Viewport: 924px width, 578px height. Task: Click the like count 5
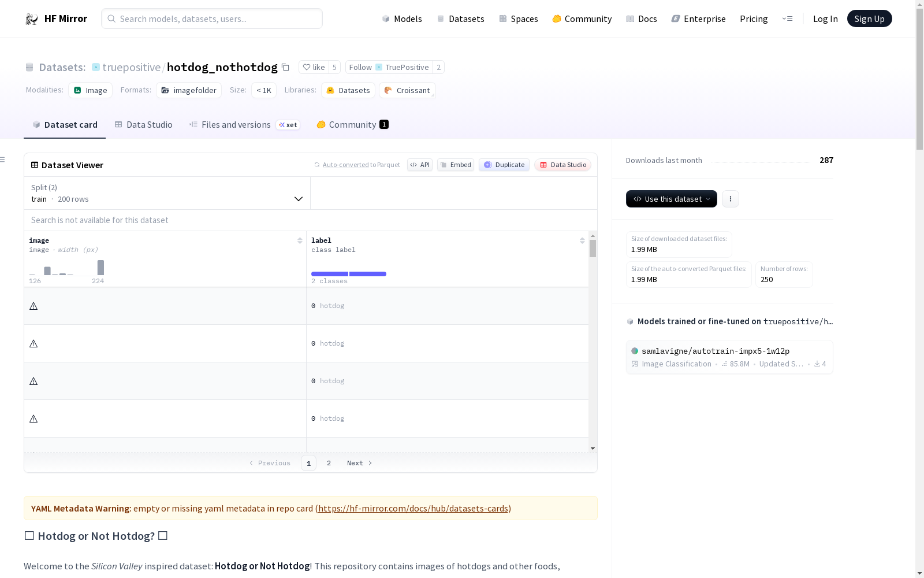(x=334, y=67)
